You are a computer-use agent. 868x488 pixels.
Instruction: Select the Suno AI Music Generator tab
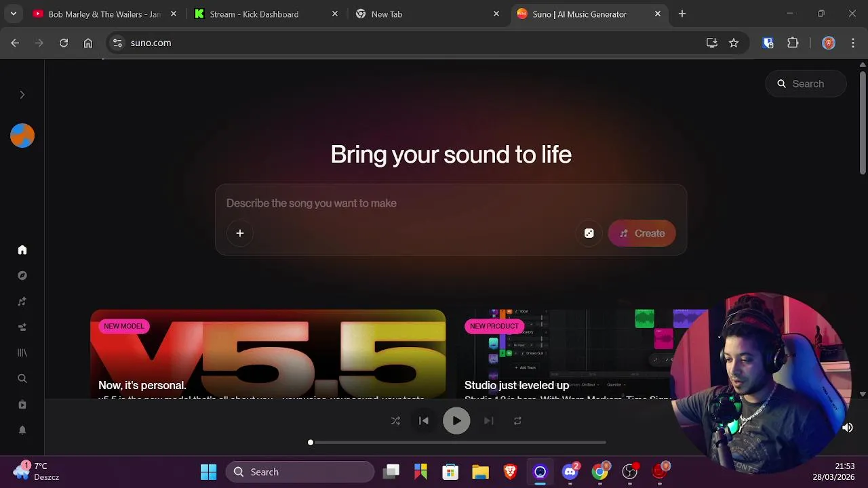click(x=589, y=14)
